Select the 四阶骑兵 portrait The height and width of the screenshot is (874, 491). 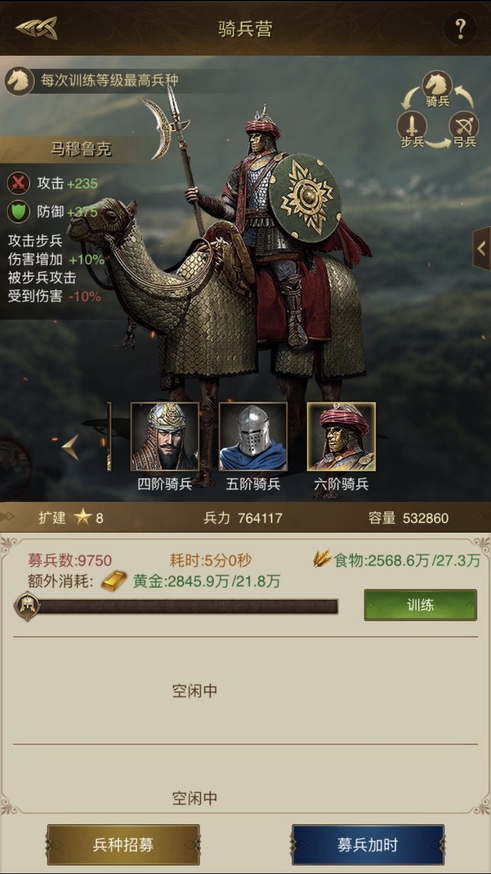tap(164, 437)
